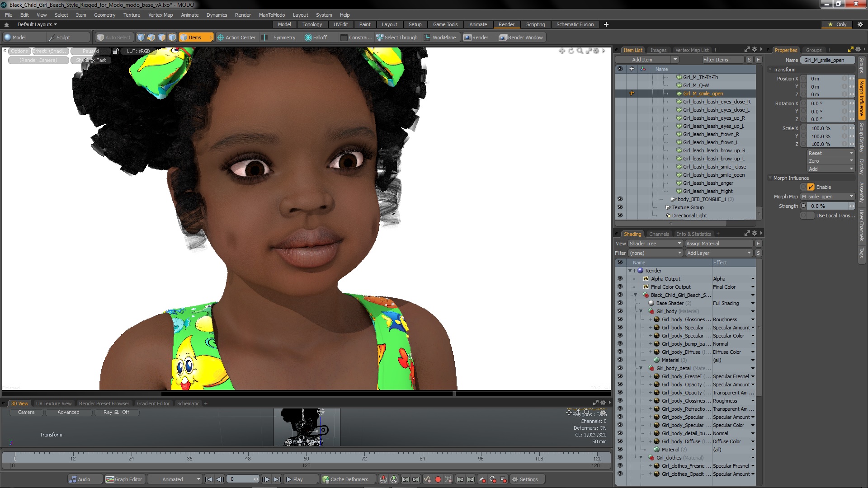Image resolution: width=868 pixels, height=488 pixels.
Task: Toggle the Select Through option
Action: click(397, 38)
